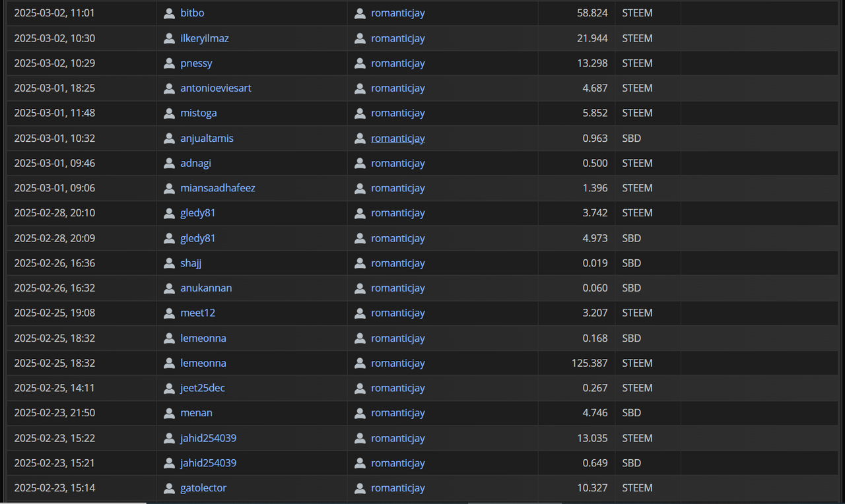The width and height of the screenshot is (845, 504).
Task: Open the gatolector profile link
Action: pyautogui.click(x=203, y=488)
